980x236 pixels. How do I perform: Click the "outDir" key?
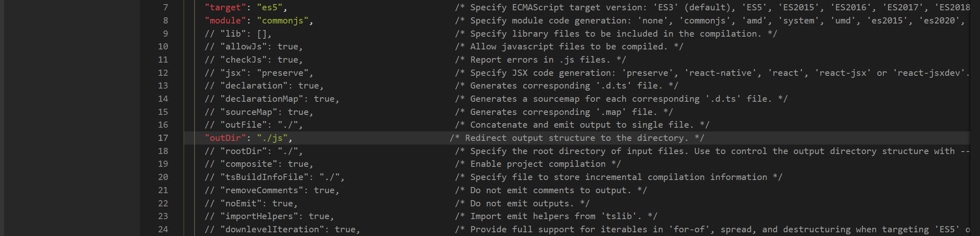(225, 138)
